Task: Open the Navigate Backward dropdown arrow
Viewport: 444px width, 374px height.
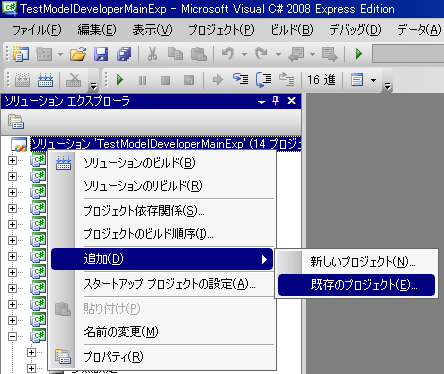Action: pyautogui.click(x=312, y=54)
